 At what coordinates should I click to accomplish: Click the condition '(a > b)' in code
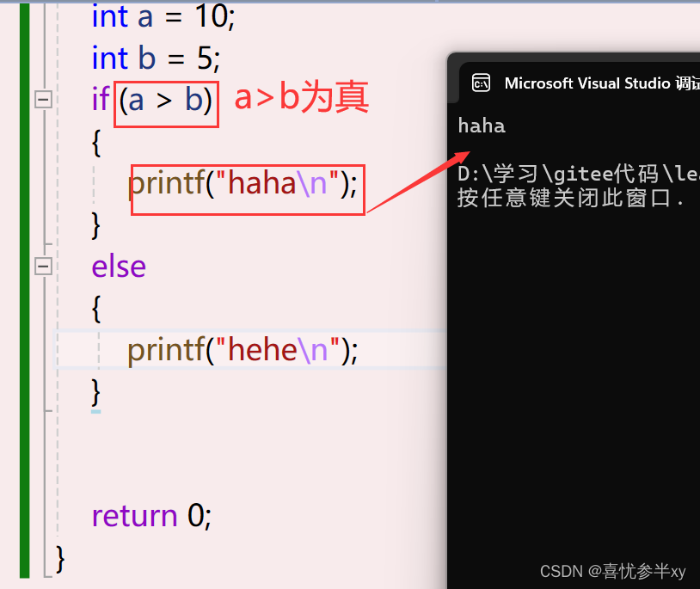166,100
